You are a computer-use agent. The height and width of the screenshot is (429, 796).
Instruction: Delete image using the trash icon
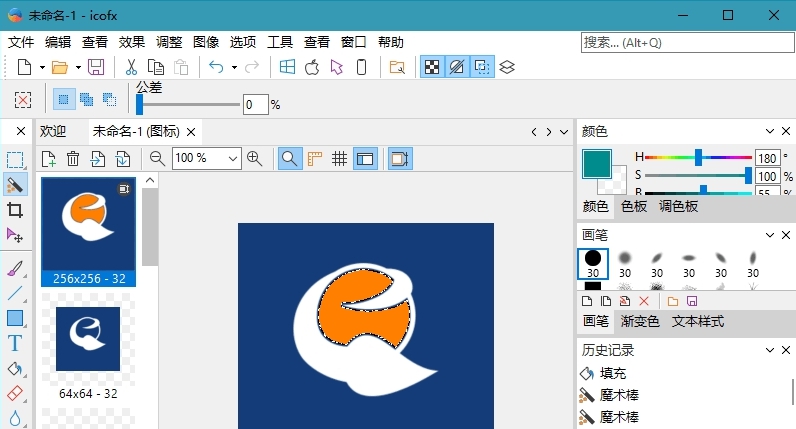coord(73,158)
